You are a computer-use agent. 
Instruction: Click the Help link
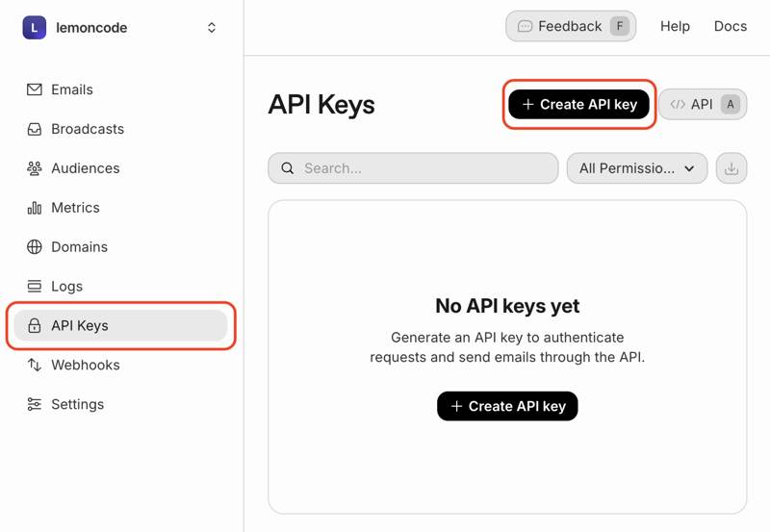(675, 27)
